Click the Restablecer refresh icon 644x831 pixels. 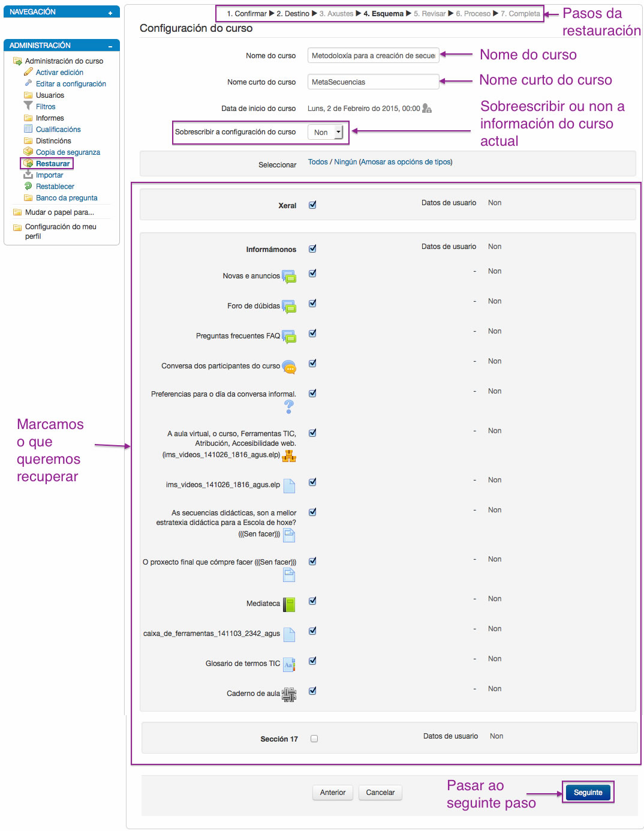(28, 186)
